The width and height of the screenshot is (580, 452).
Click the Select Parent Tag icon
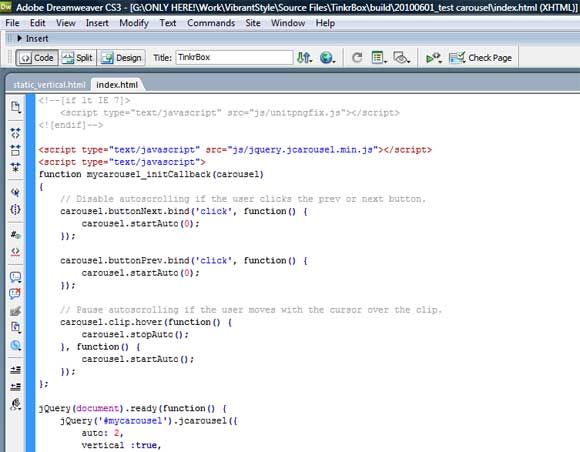point(15,192)
